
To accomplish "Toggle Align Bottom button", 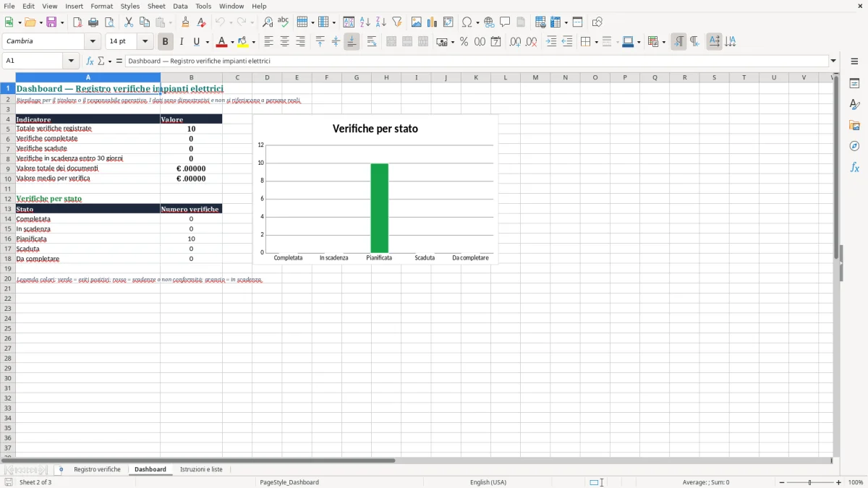I will pos(352,42).
